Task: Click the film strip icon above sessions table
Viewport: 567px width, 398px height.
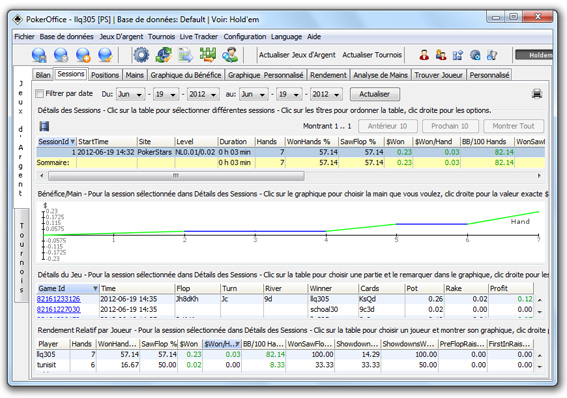Action: (x=44, y=126)
